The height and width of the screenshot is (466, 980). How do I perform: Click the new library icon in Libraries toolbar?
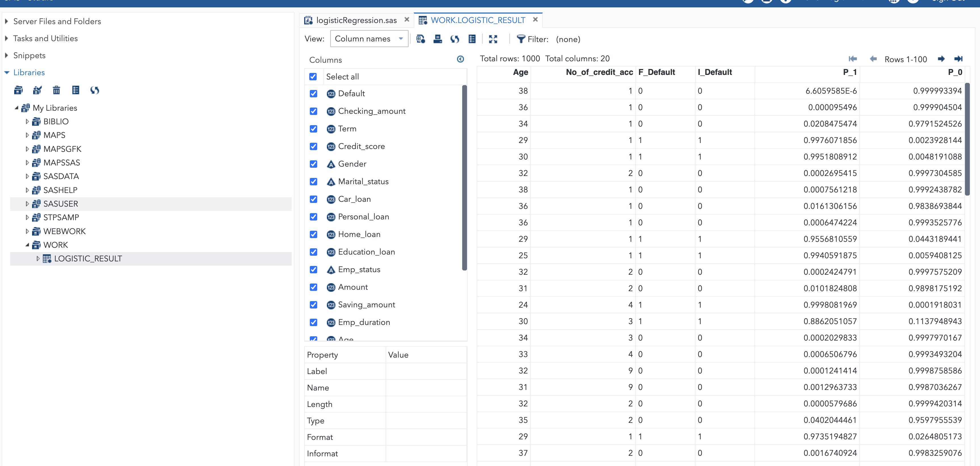(x=18, y=90)
